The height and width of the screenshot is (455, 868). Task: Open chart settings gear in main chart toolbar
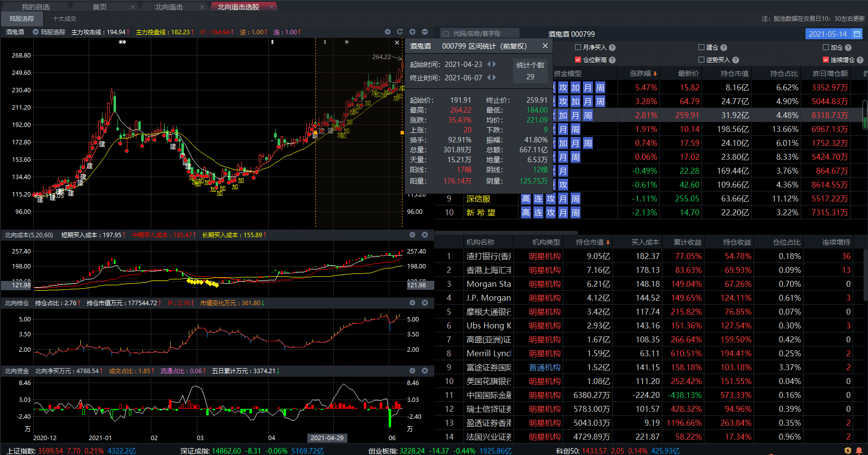click(388, 32)
